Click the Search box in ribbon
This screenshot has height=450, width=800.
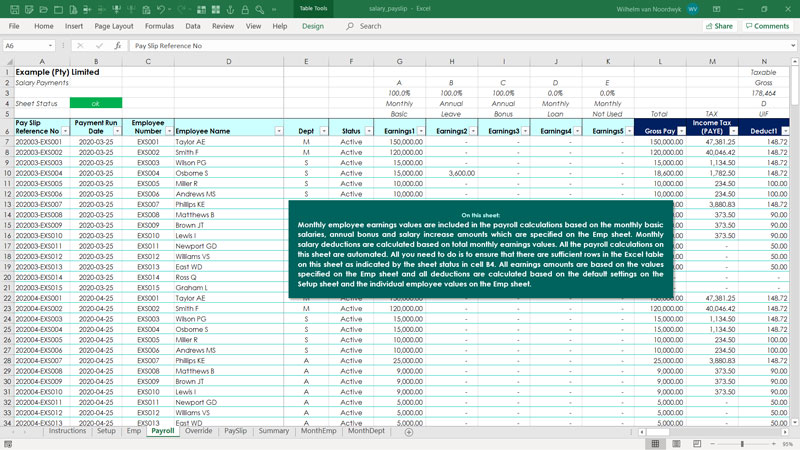click(x=364, y=26)
